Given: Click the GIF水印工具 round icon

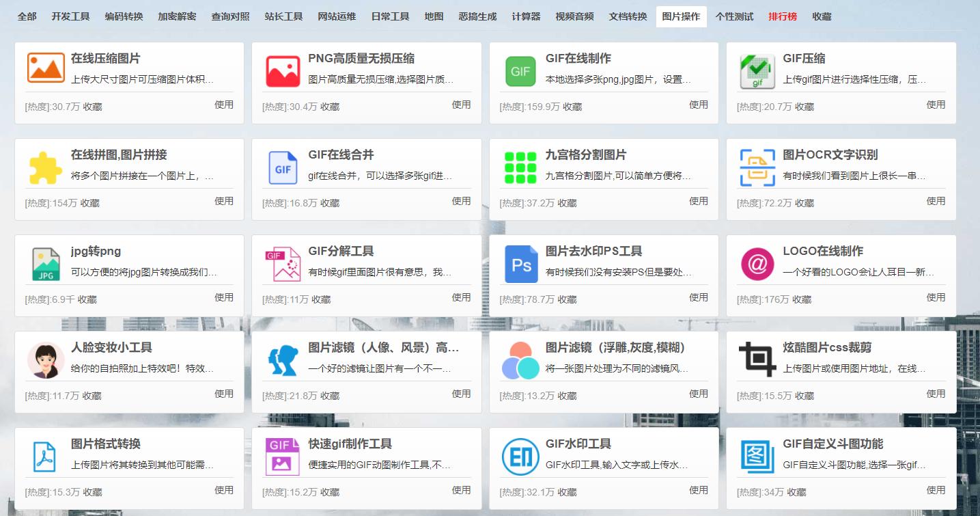Looking at the screenshot, I should [x=520, y=457].
